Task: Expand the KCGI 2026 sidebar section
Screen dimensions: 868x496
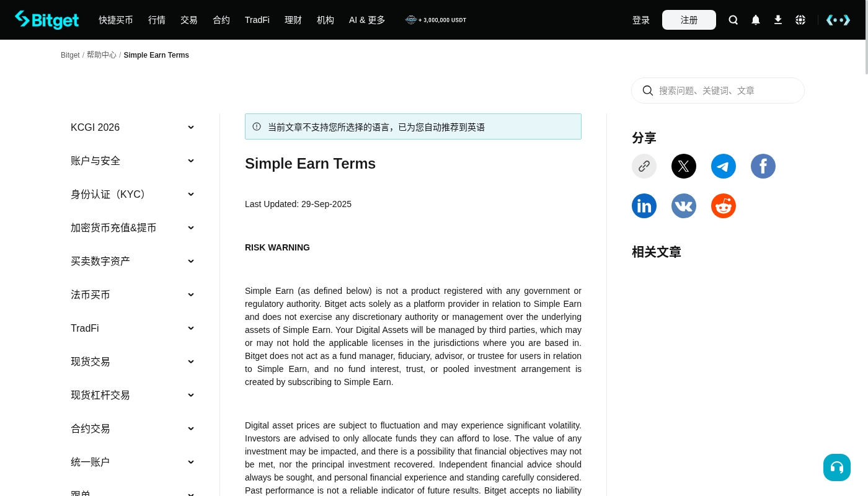Action: pyautogui.click(x=133, y=127)
